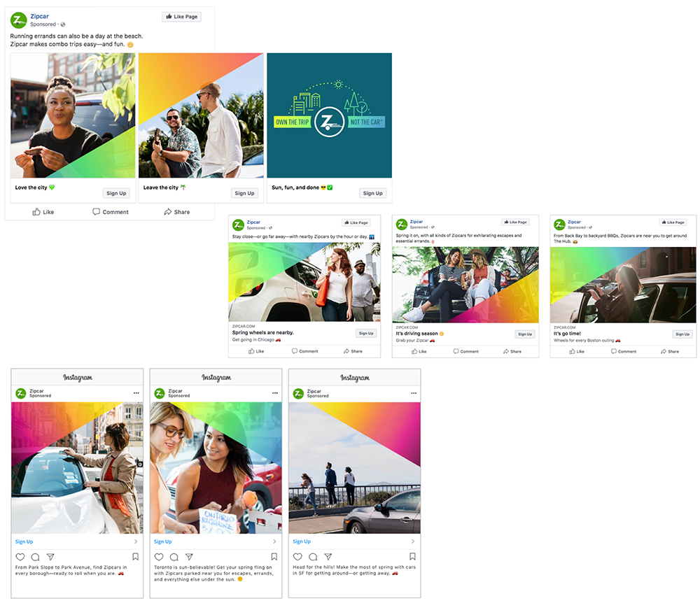Click Sign Up beside 'Spring wheels are nearby'

[x=366, y=334]
